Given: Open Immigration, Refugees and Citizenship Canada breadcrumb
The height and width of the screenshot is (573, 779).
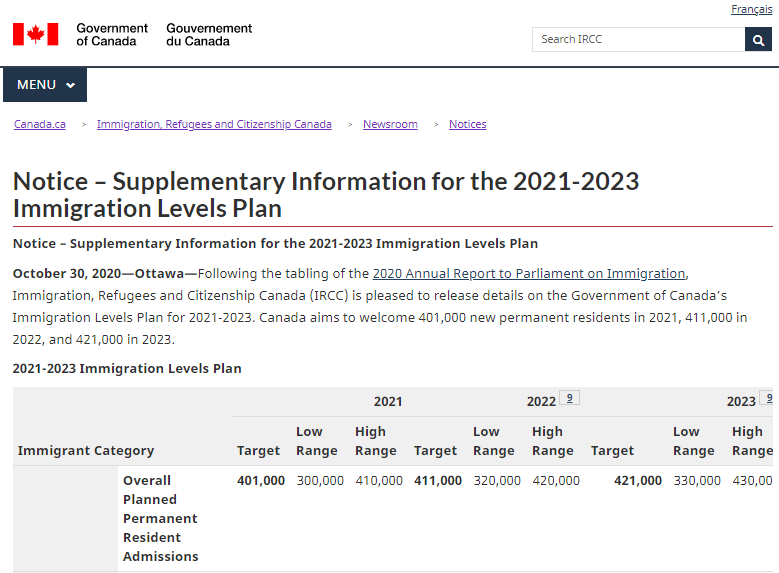Looking at the screenshot, I should click(x=214, y=124).
